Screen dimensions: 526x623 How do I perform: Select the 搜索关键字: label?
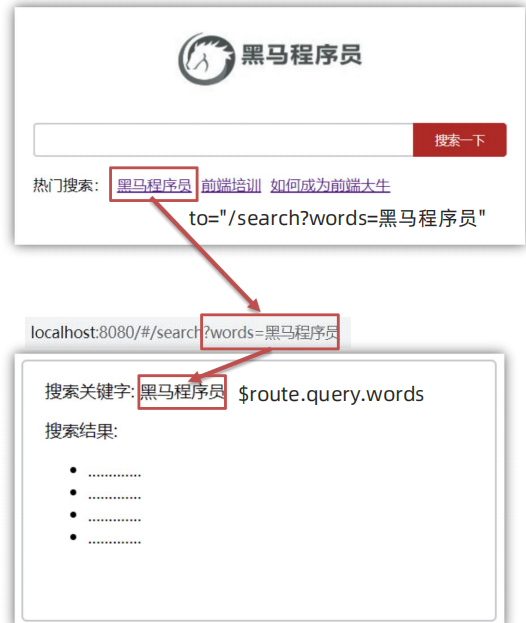click(x=90, y=391)
